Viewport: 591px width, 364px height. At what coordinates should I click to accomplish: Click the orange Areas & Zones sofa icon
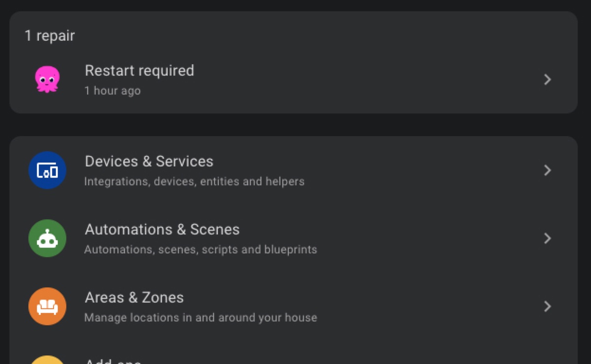tap(47, 306)
